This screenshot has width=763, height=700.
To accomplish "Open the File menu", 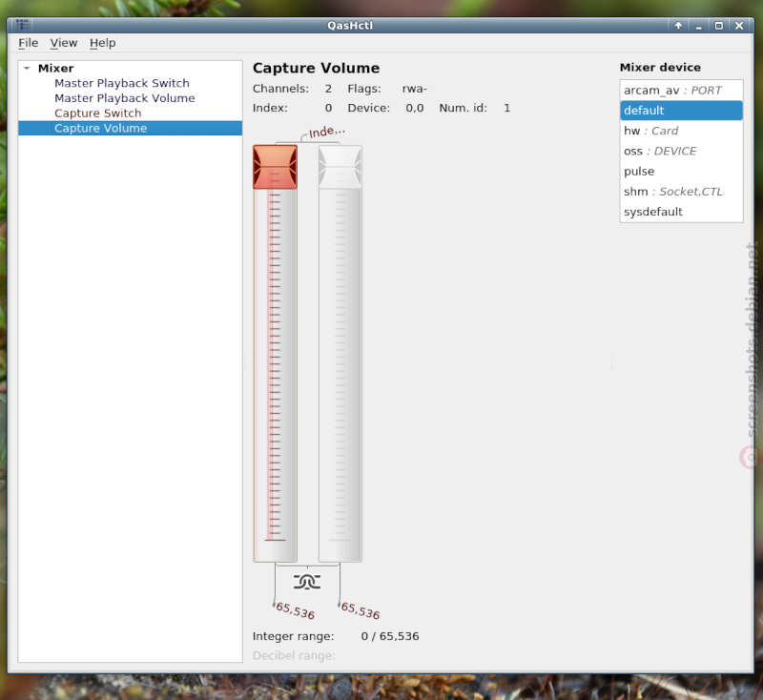I will tap(29, 43).
